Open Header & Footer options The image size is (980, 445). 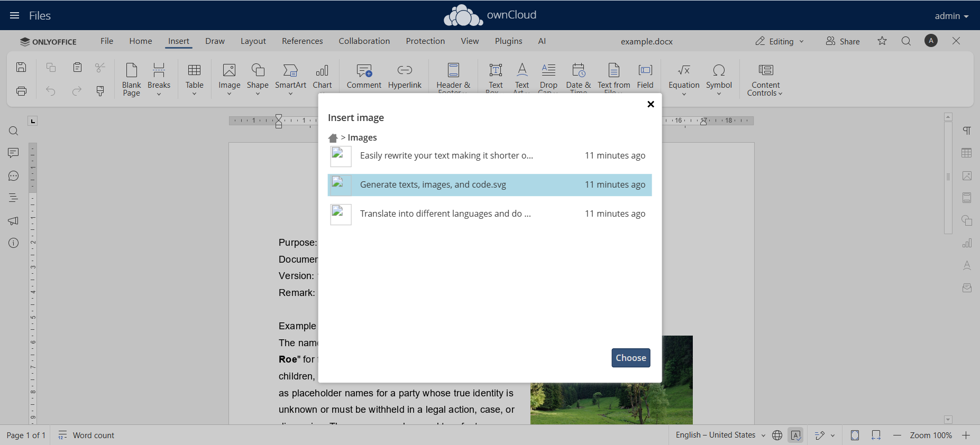point(453,77)
